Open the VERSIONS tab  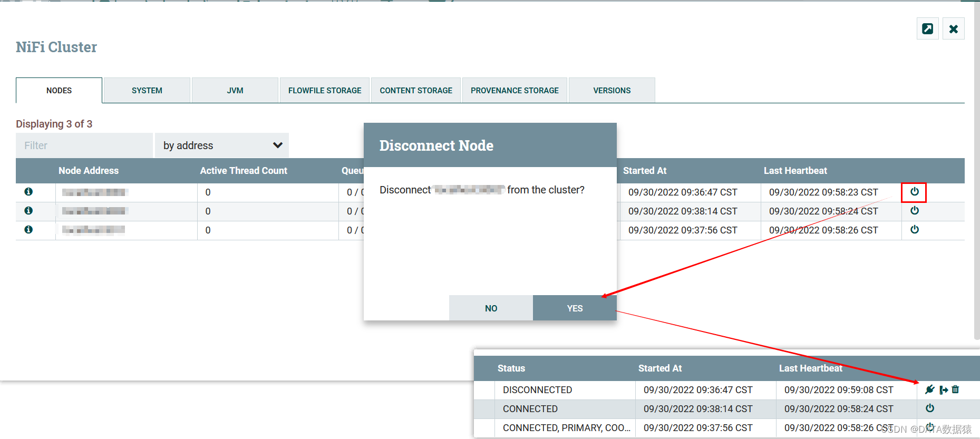tap(612, 91)
